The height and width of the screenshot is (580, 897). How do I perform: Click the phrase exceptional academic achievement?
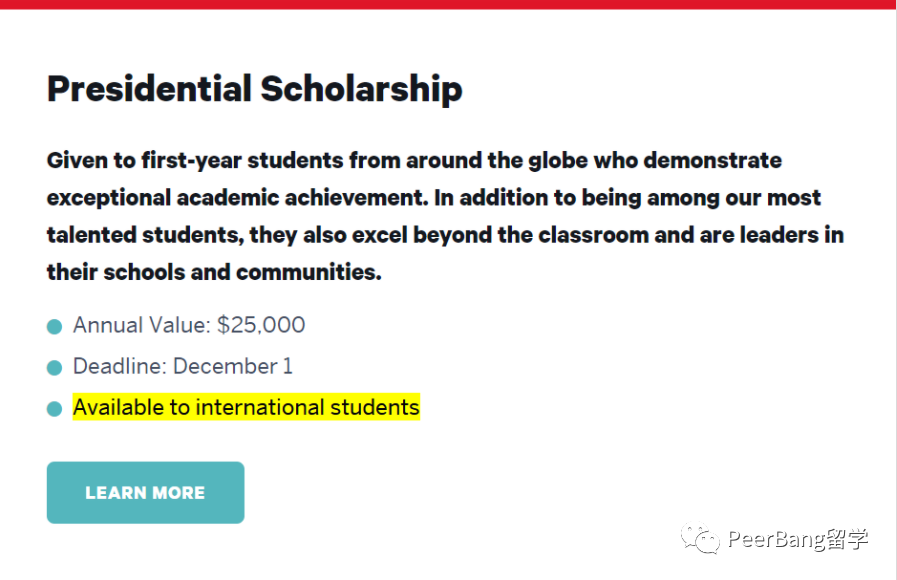pos(237,198)
